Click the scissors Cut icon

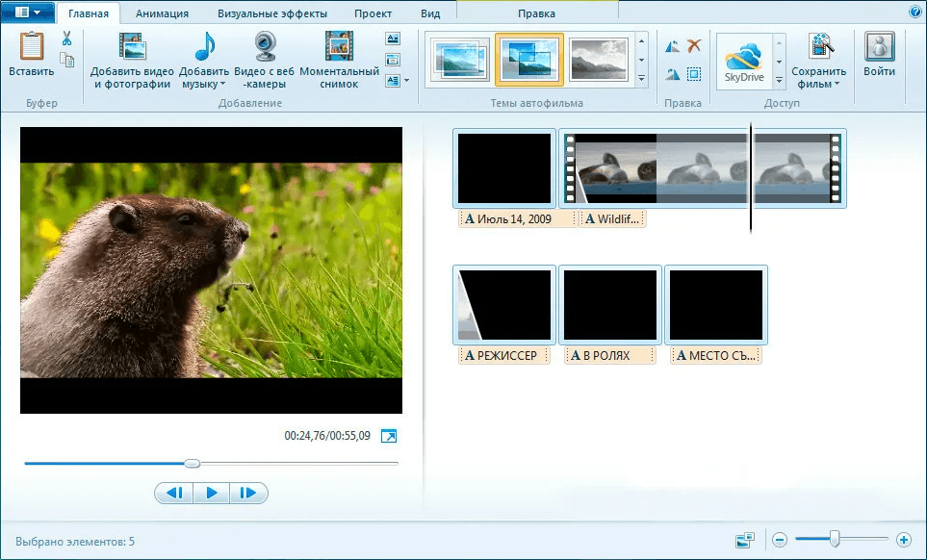(67, 39)
